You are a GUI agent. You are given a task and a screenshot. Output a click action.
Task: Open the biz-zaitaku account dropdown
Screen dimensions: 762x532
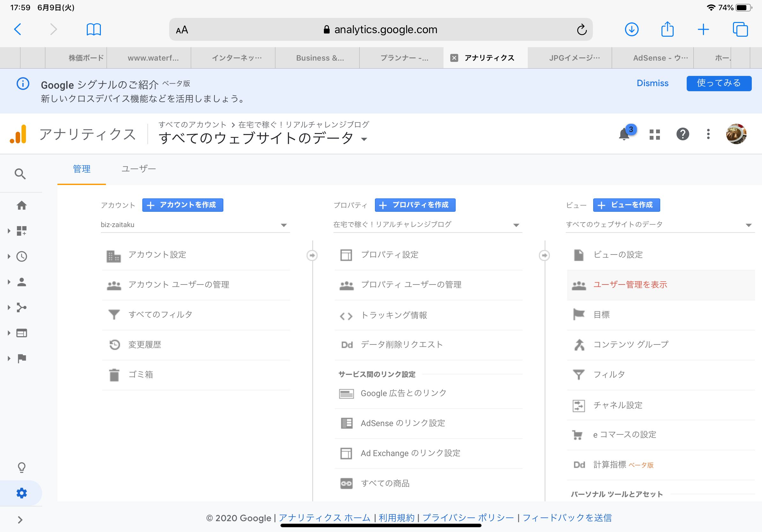pos(195,225)
